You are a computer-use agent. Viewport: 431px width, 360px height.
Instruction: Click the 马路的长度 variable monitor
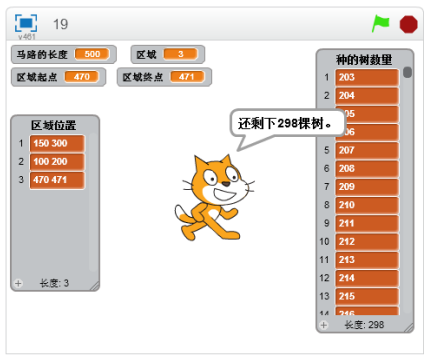click(x=64, y=54)
